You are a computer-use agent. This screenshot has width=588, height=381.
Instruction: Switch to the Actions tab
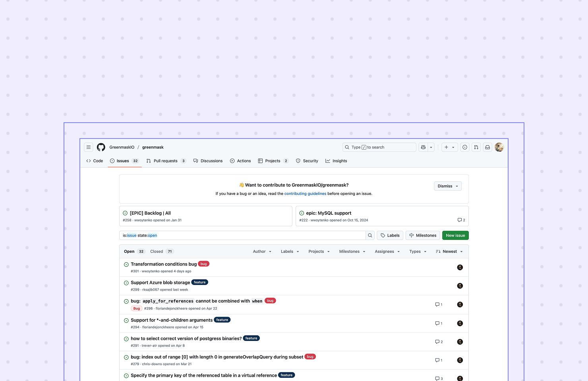coord(240,161)
